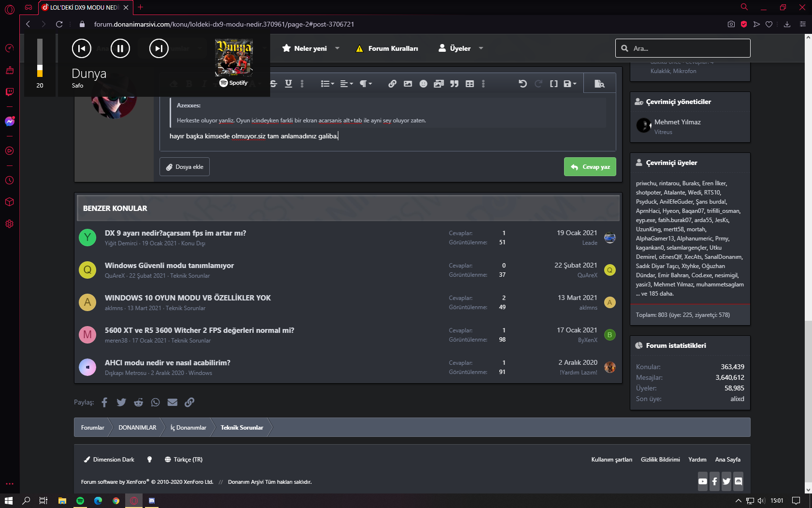Viewport: 812px width, 508px height.
Task: Open Discord from the Windows taskbar
Action: click(x=152, y=501)
